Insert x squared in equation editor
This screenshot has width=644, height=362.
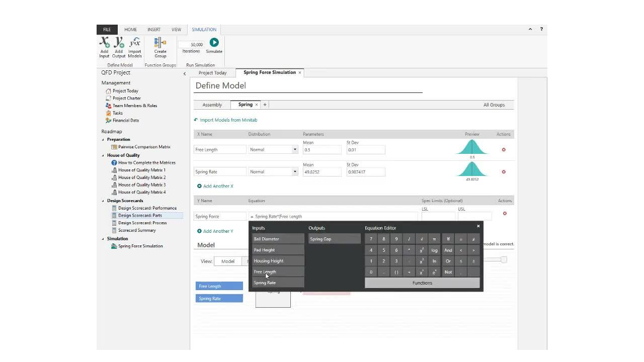click(x=422, y=250)
